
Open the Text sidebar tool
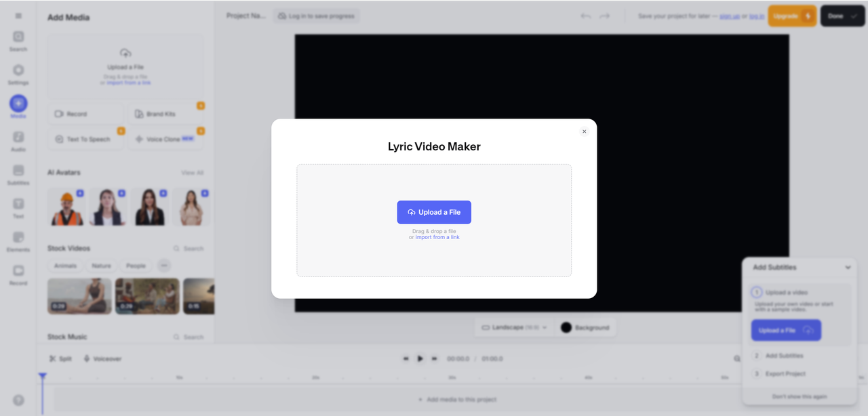(x=18, y=207)
